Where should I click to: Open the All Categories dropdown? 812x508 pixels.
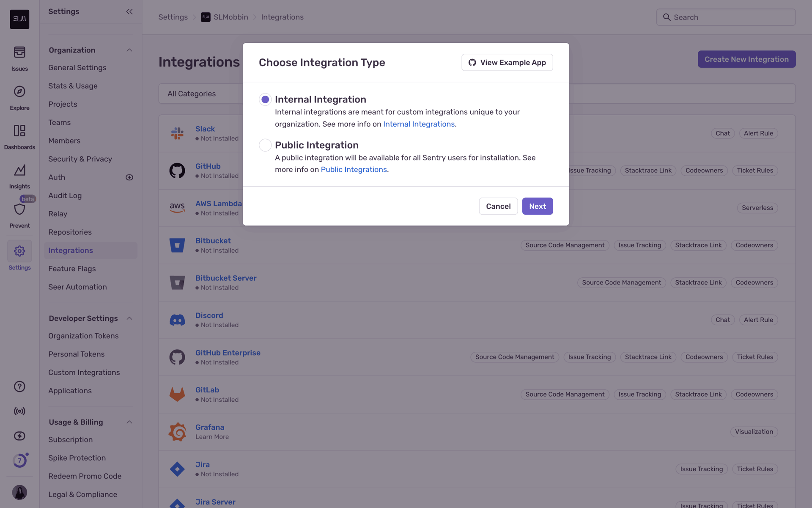click(x=200, y=94)
